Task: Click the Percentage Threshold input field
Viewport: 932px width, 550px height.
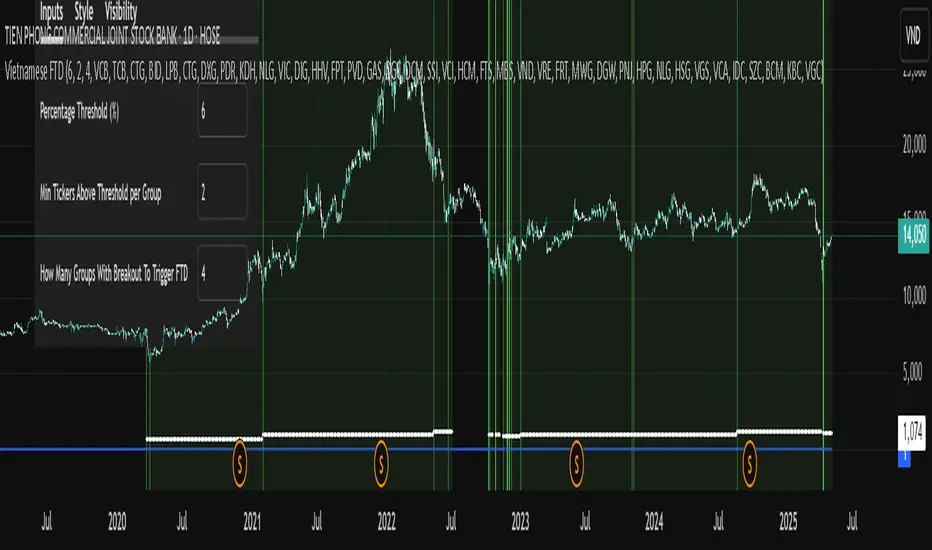Action: pyautogui.click(x=222, y=111)
